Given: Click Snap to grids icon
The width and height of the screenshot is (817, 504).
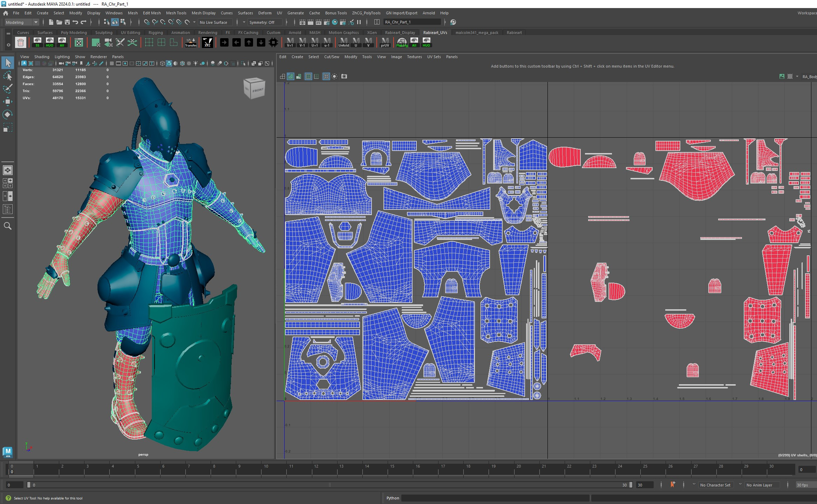Looking at the screenshot, I should tap(147, 22).
